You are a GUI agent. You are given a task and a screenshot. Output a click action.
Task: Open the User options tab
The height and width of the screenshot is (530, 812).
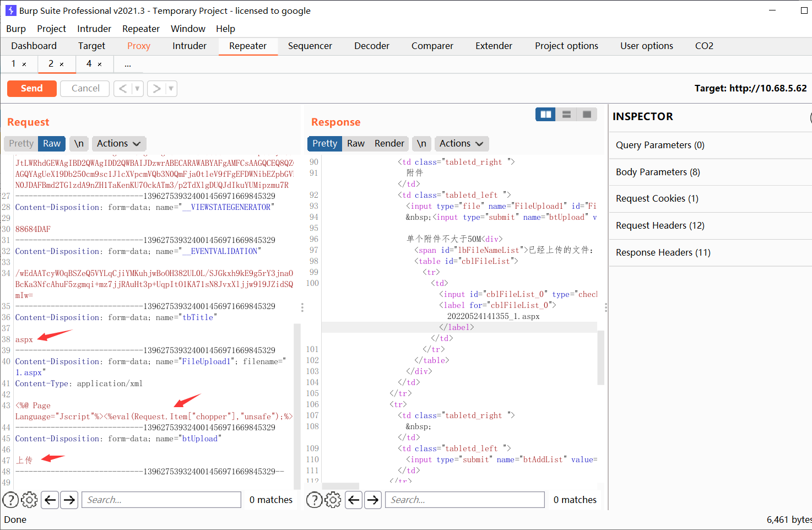point(647,46)
